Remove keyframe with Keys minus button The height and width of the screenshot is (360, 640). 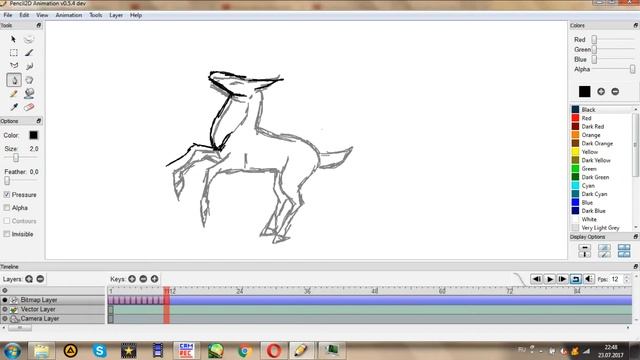(x=143, y=279)
